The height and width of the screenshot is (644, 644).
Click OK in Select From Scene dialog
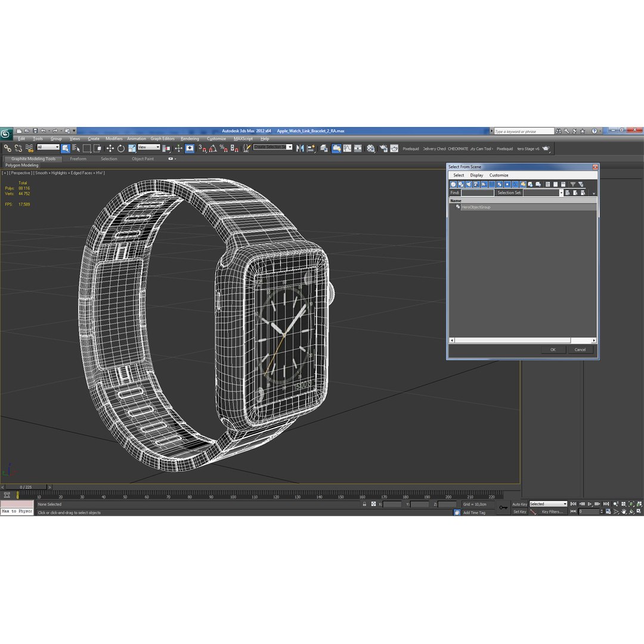click(553, 350)
